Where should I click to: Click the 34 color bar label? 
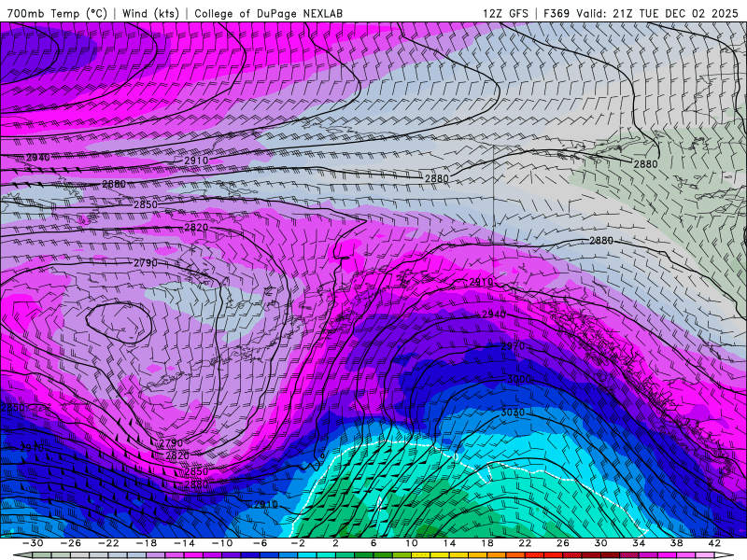tap(639, 543)
